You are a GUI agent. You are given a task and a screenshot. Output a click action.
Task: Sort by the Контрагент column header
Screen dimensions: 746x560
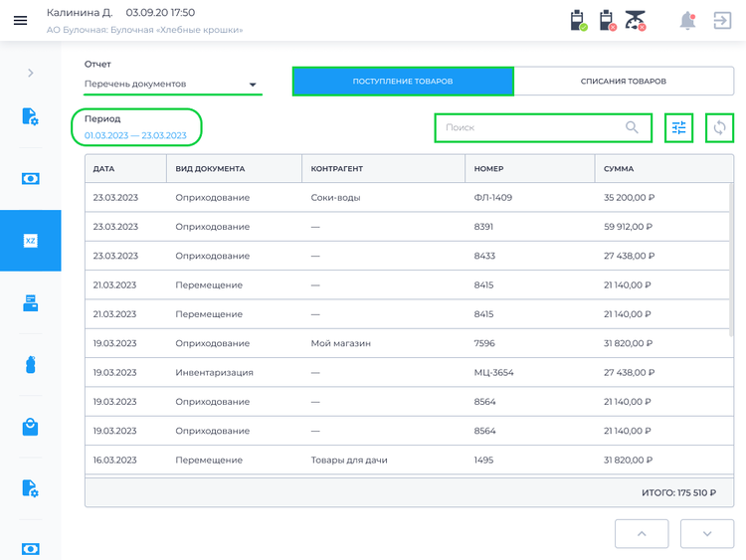tap(383, 169)
